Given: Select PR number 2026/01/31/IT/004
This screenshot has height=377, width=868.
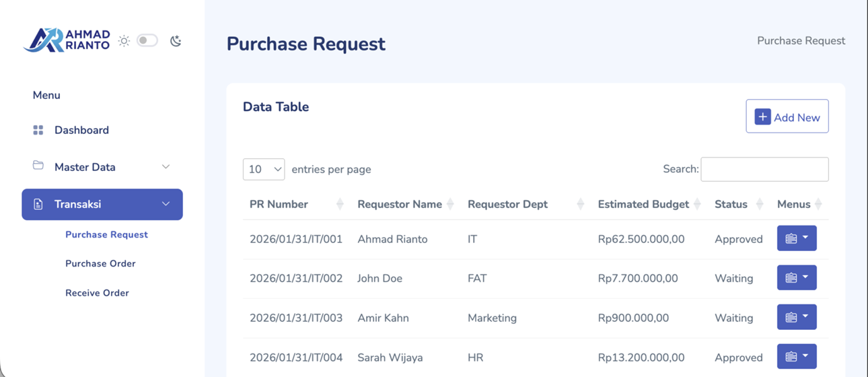Looking at the screenshot, I should [296, 357].
